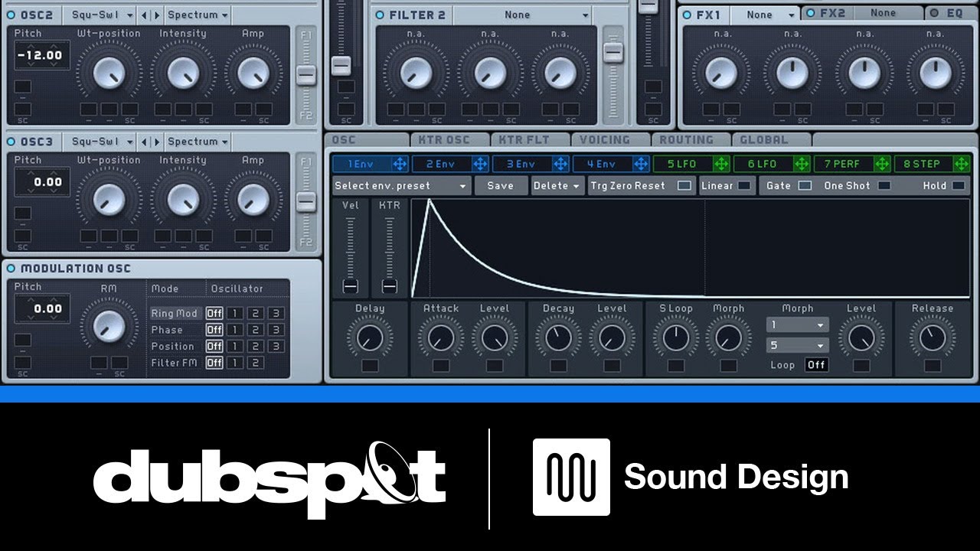Toggle the Gate checkbox
980x551 pixels.
805,186
